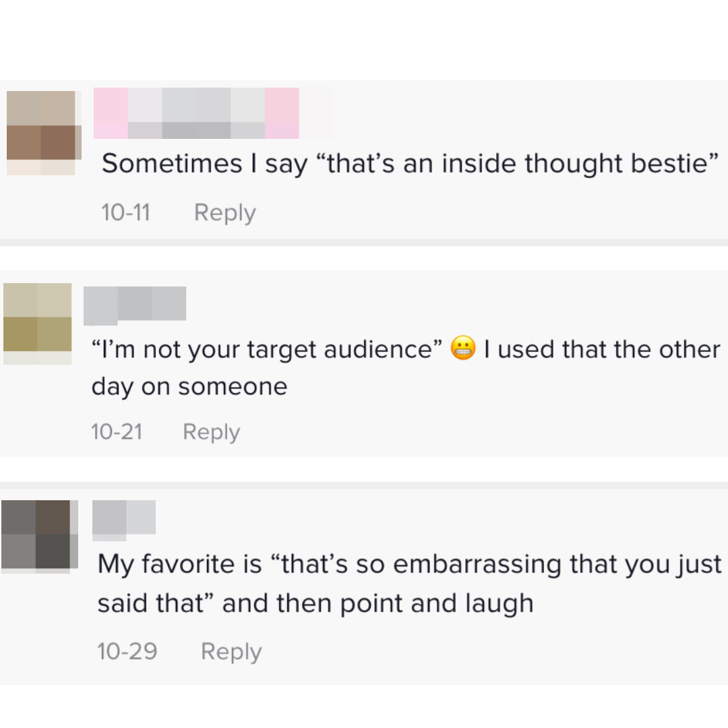Click the grimacing face emoji
The width and height of the screenshot is (728, 728).
tap(462, 349)
